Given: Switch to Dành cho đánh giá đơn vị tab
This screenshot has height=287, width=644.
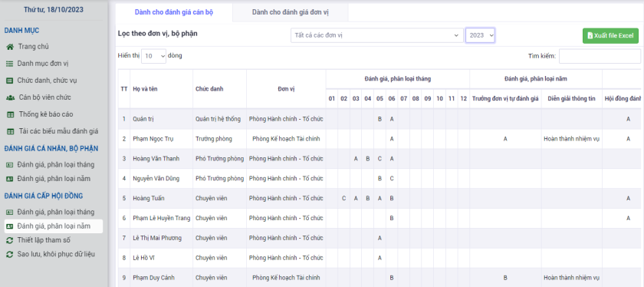Looking at the screenshot, I should click(x=291, y=12).
